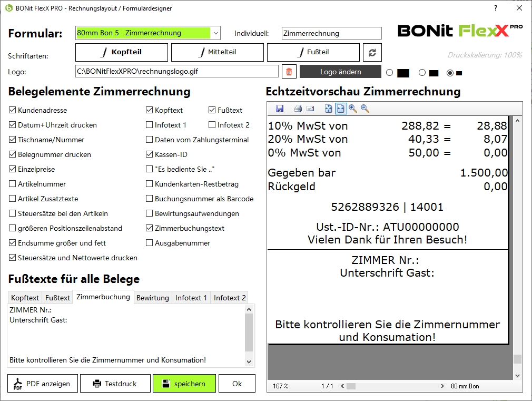Click the Logo file path field
The width and height of the screenshot is (532, 401).
point(177,71)
